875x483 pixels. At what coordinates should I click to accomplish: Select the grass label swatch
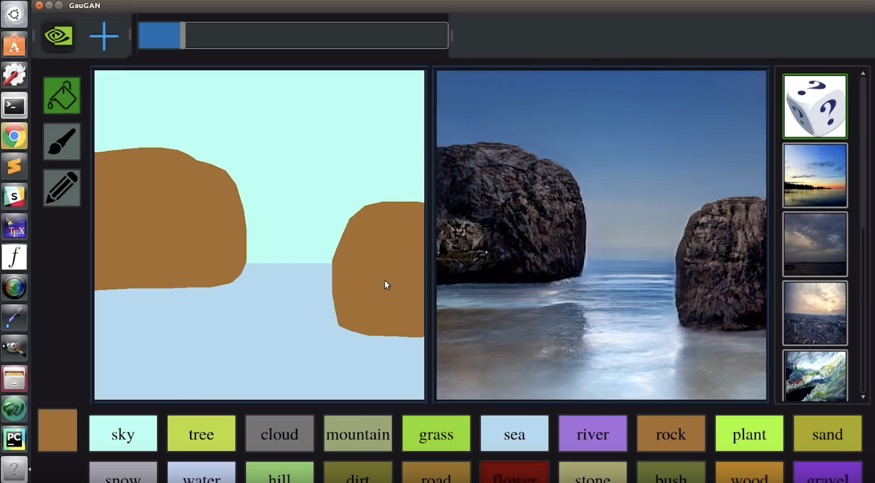tap(436, 433)
